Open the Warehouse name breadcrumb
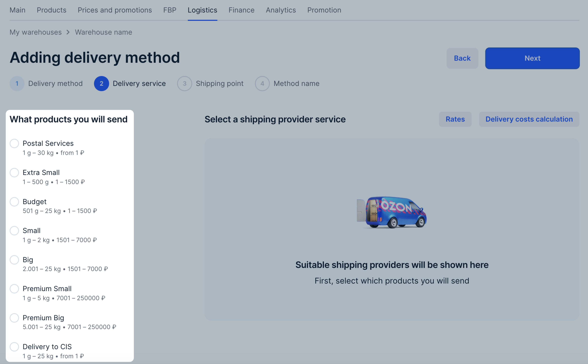 point(103,32)
